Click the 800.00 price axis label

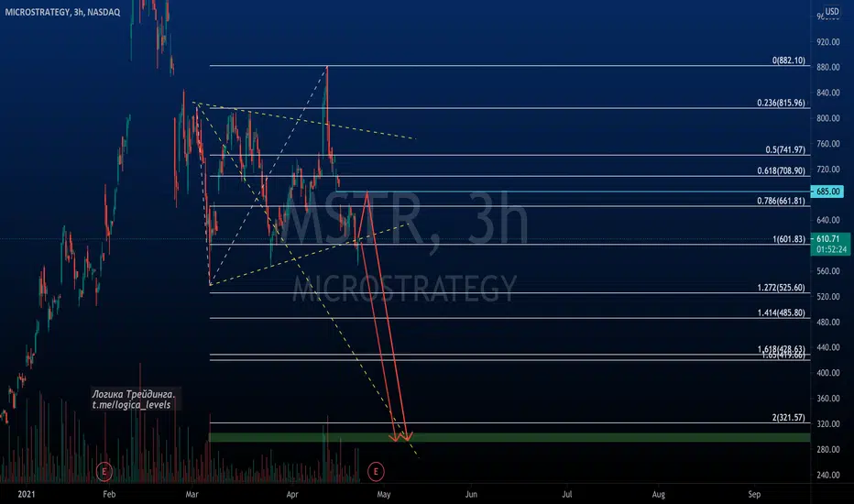coord(827,118)
